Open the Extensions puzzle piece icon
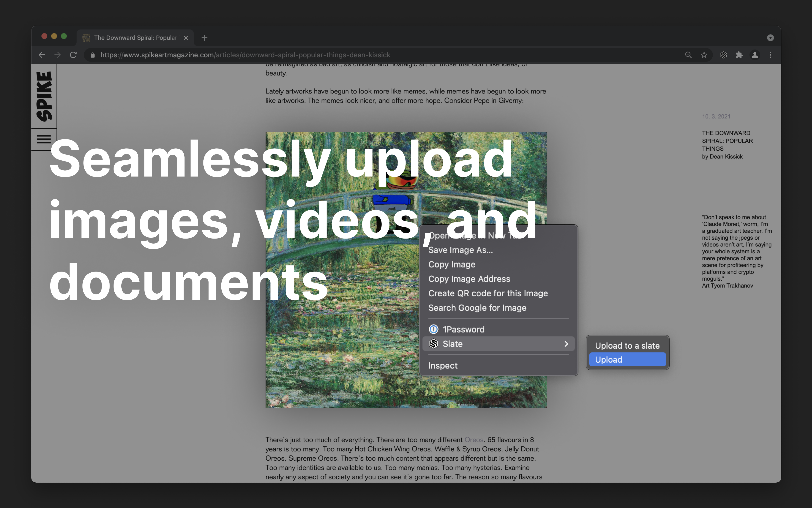Image resolution: width=812 pixels, height=508 pixels. [x=739, y=55]
